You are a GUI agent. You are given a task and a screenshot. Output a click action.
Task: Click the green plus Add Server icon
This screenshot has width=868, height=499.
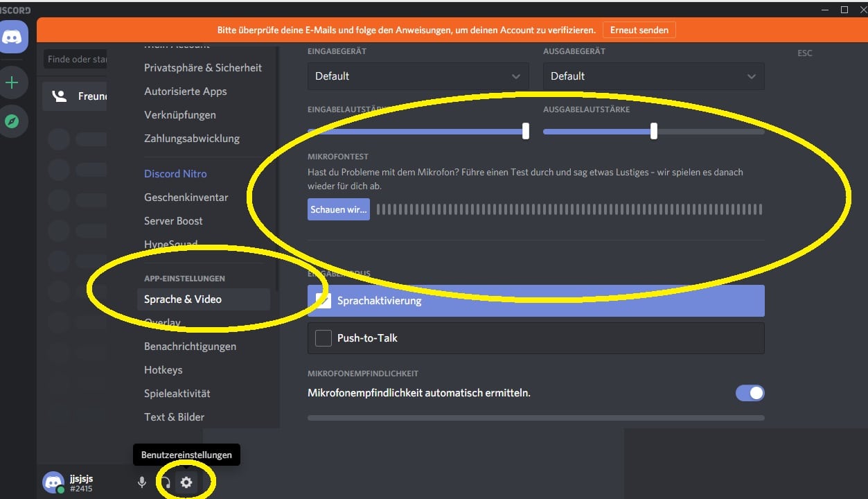pos(12,83)
